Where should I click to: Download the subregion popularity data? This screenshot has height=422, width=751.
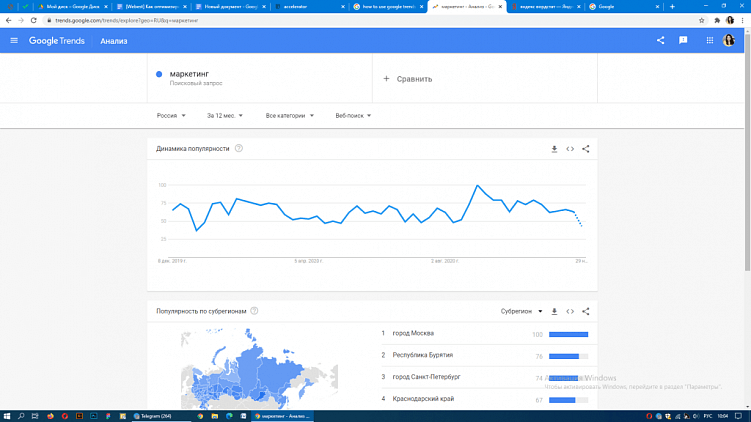point(554,311)
